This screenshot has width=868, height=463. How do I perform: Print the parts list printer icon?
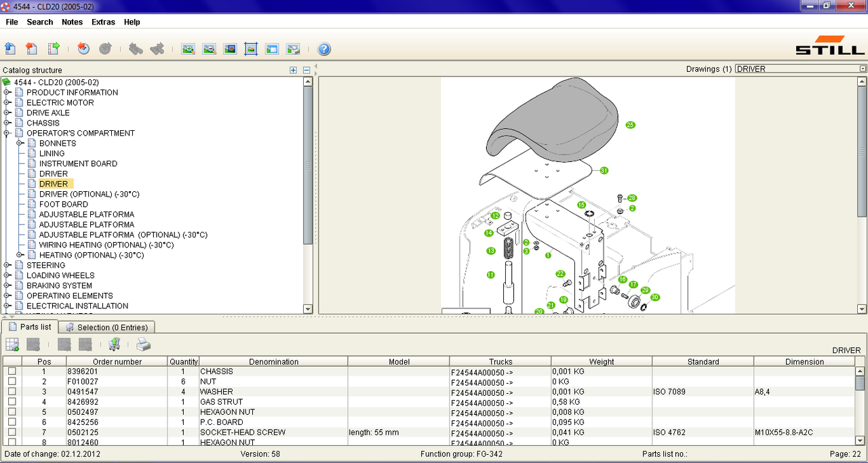tap(144, 344)
